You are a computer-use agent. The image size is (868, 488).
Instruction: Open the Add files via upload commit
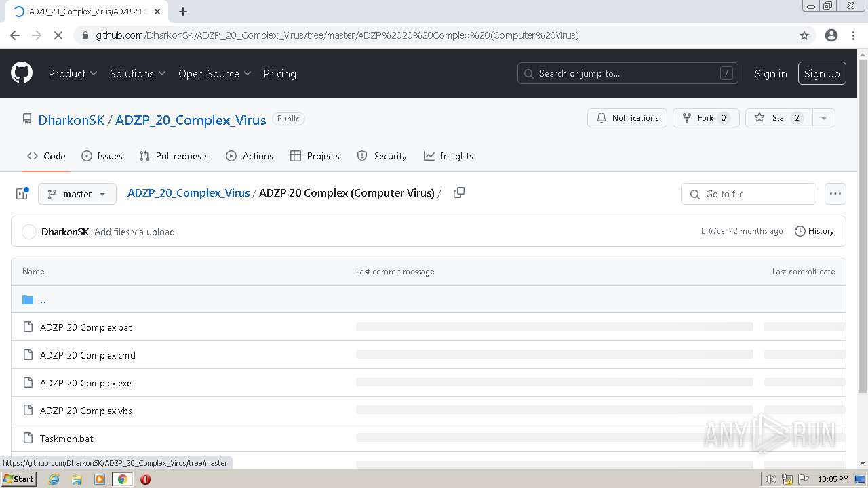(x=134, y=232)
